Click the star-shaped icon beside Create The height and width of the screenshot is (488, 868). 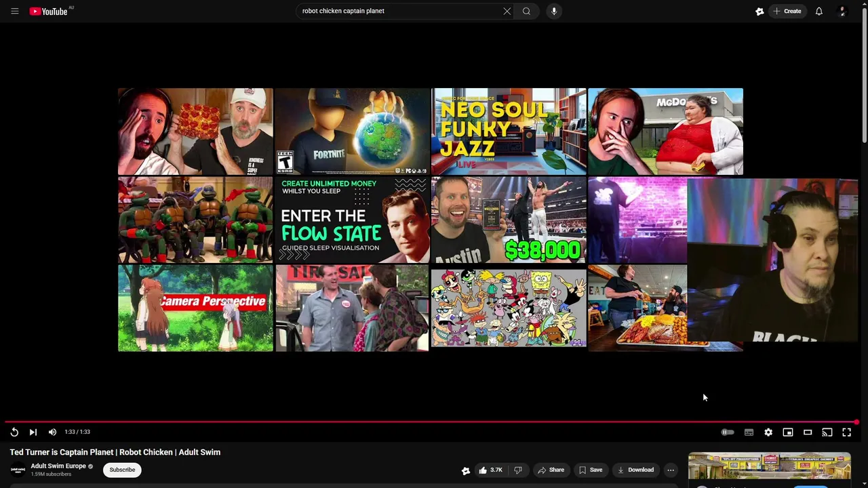759,11
